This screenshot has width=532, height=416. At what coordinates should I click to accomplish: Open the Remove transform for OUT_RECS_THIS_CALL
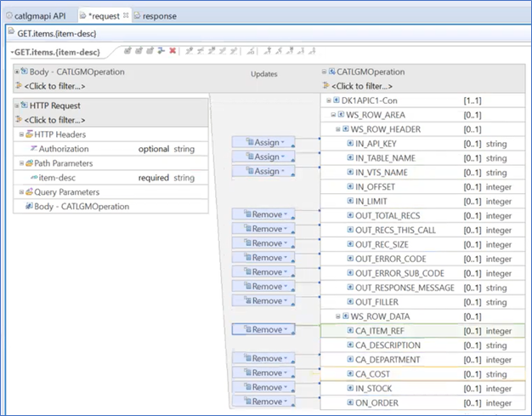click(x=263, y=229)
